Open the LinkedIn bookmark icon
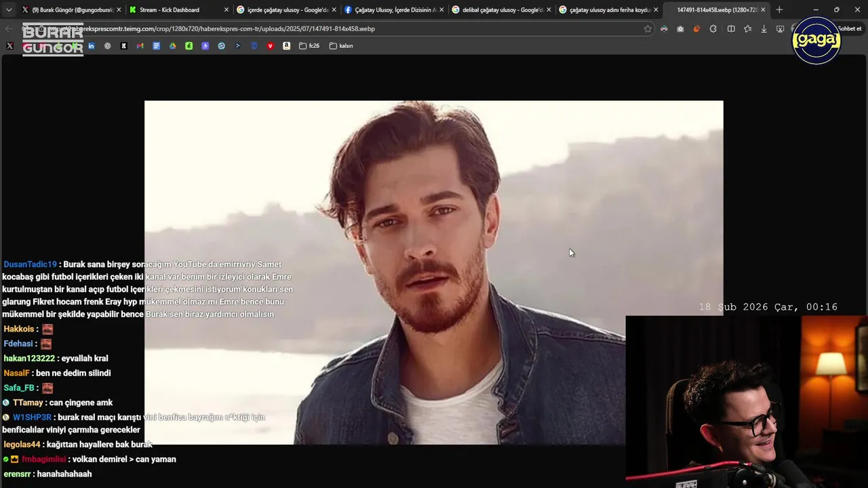868x488 pixels. click(91, 46)
